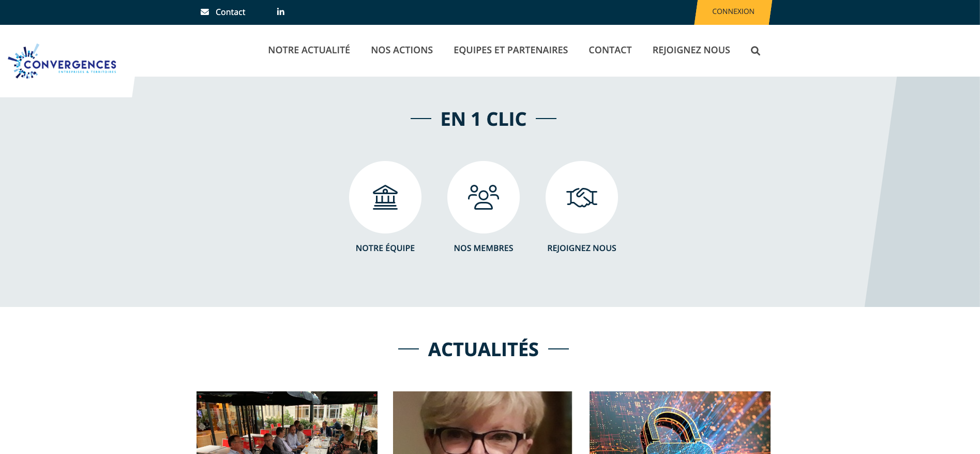This screenshot has height=454, width=980.
Task: Go to CONTACT in main navigation
Action: pyautogui.click(x=610, y=50)
